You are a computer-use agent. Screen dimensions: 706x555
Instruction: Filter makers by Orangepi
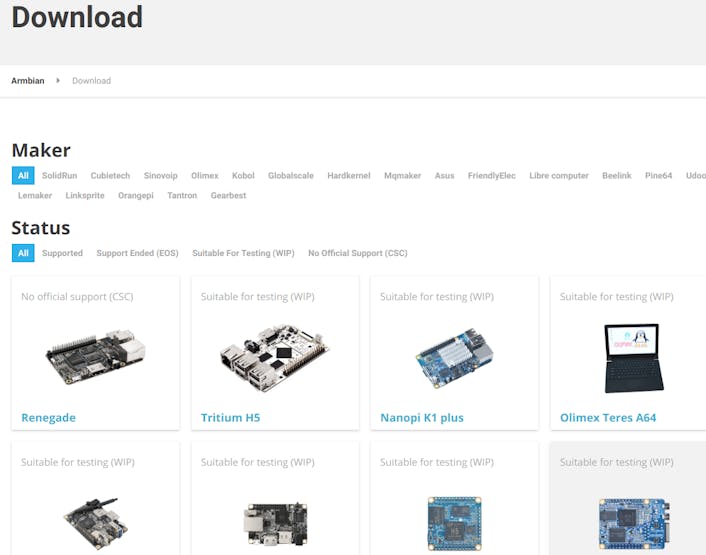(x=136, y=195)
